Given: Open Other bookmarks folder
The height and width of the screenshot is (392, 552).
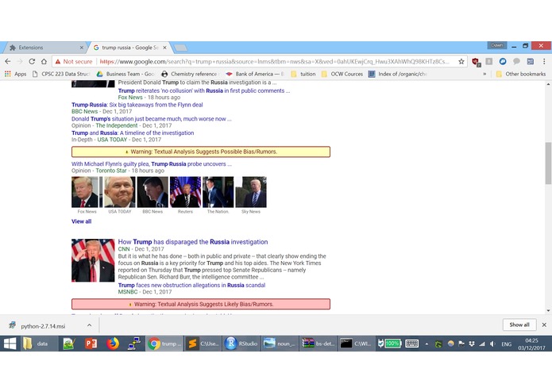Looking at the screenshot, I should coord(521,74).
